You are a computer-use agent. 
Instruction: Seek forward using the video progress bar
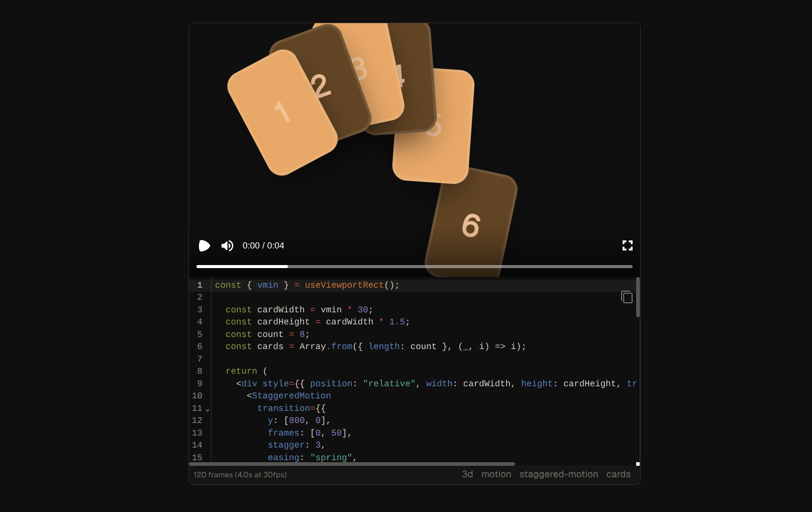coord(452,266)
